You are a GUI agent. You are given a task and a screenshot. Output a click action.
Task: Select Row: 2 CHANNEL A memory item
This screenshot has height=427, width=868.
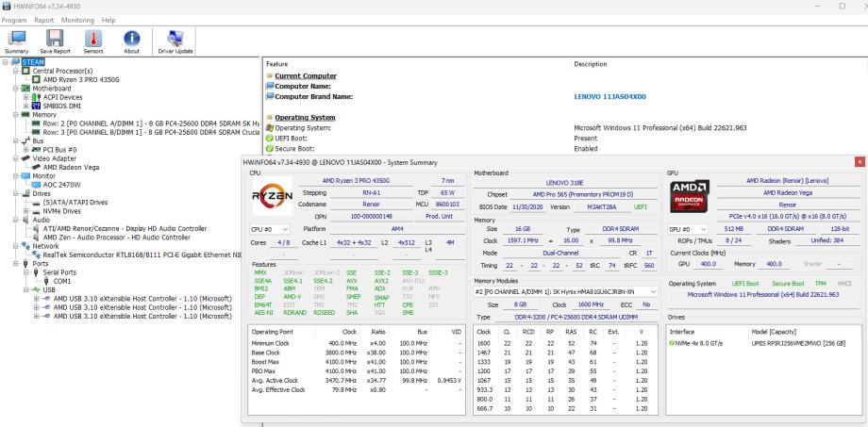point(151,123)
